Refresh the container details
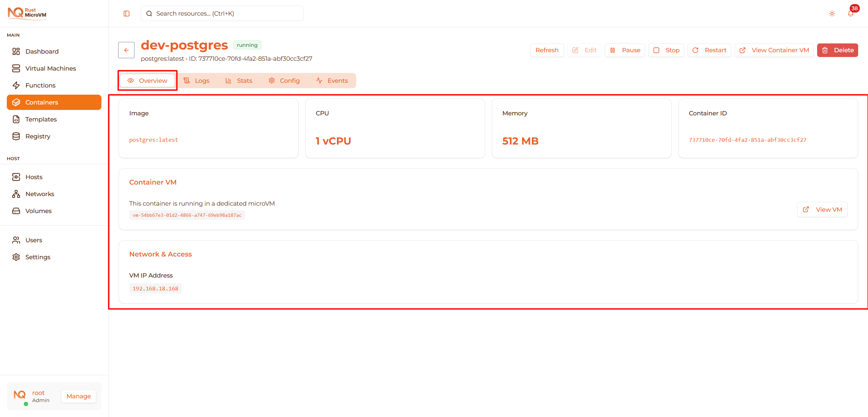Image resolution: width=868 pixels, height=417 pixels. pyautogui.click(x=547, y=50)
